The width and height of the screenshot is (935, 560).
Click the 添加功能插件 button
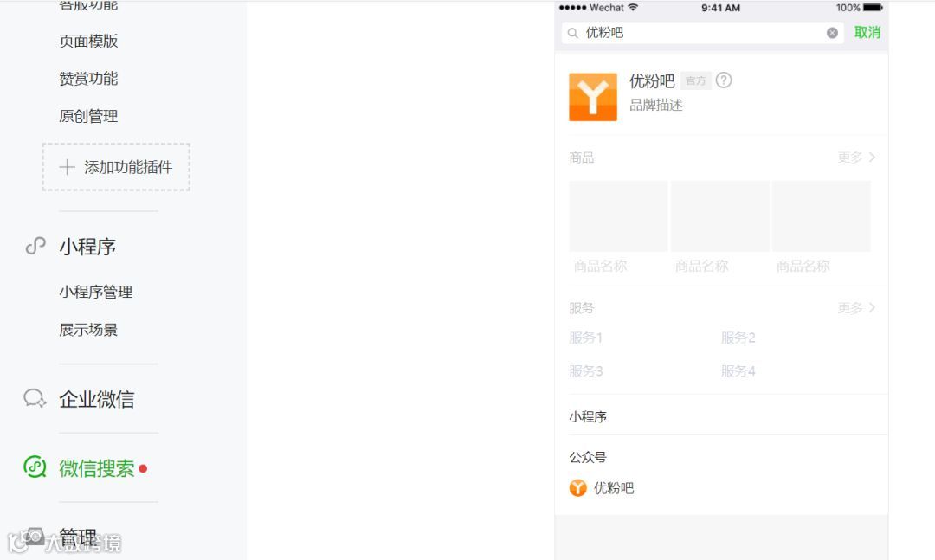(116, 167)
